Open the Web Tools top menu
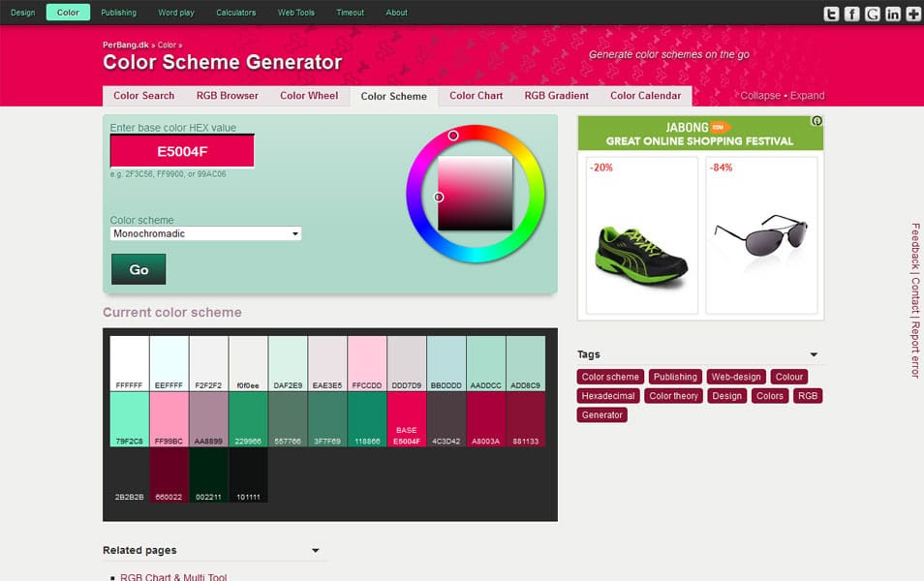924x581 pixels. (296, 13)
